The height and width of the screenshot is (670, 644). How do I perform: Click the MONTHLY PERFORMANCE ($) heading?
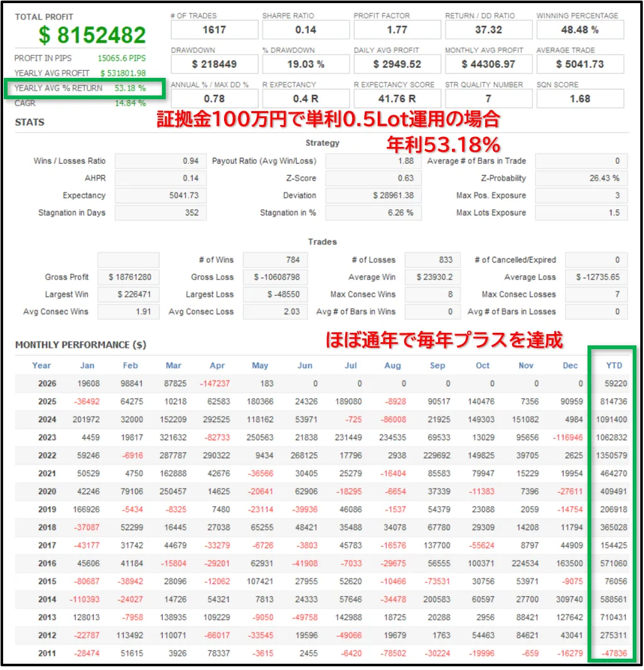(81, 345)
